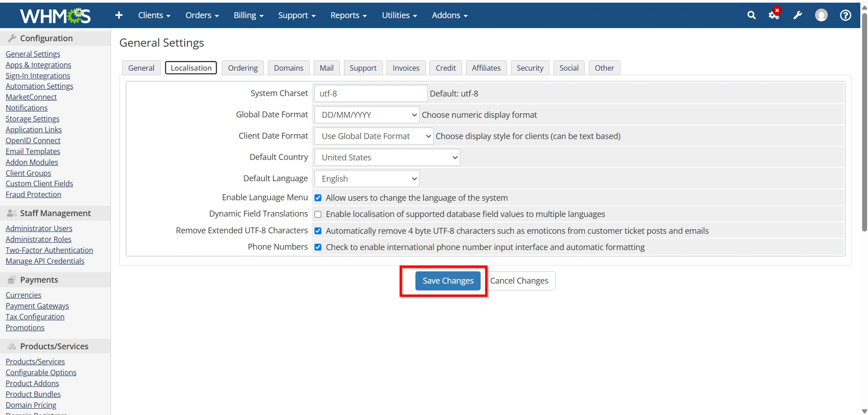Toggle Enable Language Menu checkbox

click(318, 198)
